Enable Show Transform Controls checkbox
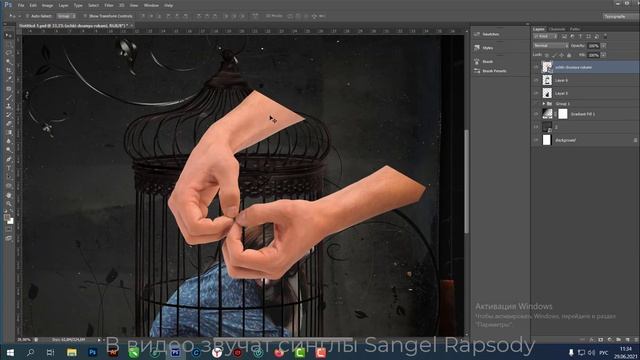The height and width of the screenshot is (360, 640). point(85,16)
